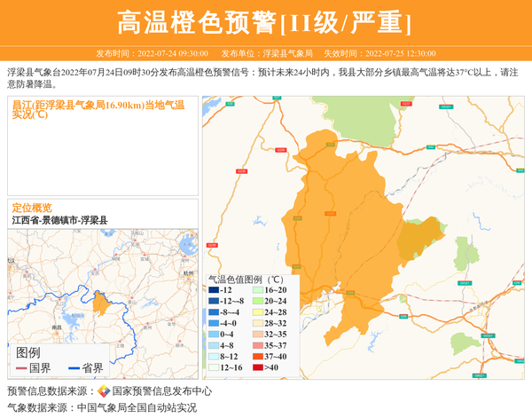Click the National Early Warning Center logo icon
This screenshot has width=532, height=418.
pos(104,390)
